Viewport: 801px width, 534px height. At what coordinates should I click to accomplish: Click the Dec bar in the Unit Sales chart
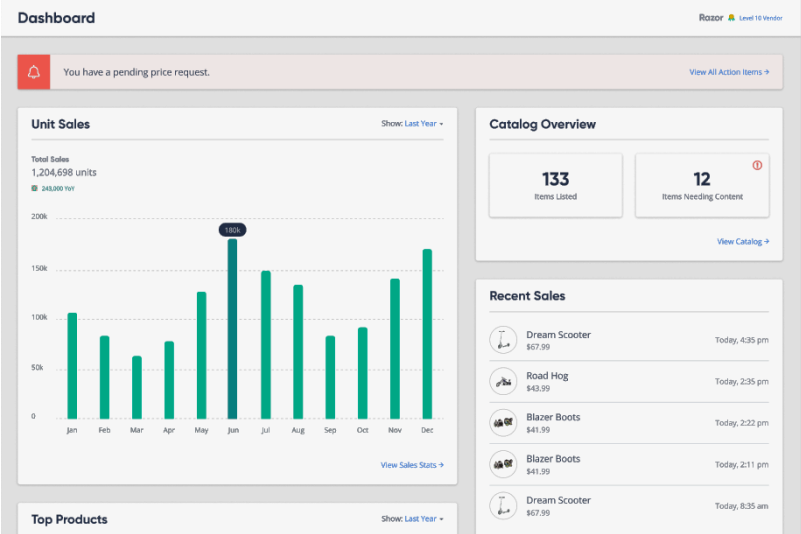pyautogui.click(x=427, y=334)
